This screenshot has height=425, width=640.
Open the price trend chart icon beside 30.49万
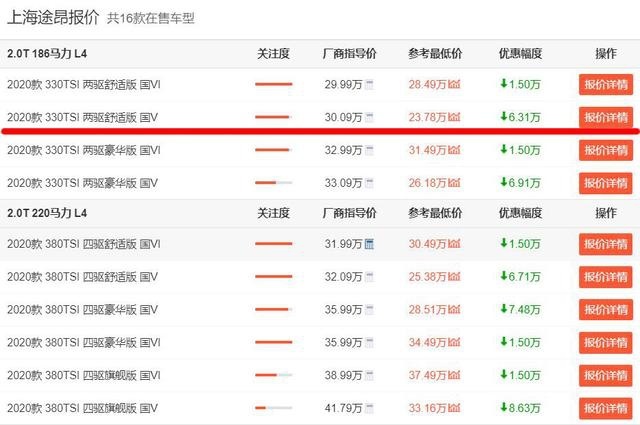(x=454, y=244)
